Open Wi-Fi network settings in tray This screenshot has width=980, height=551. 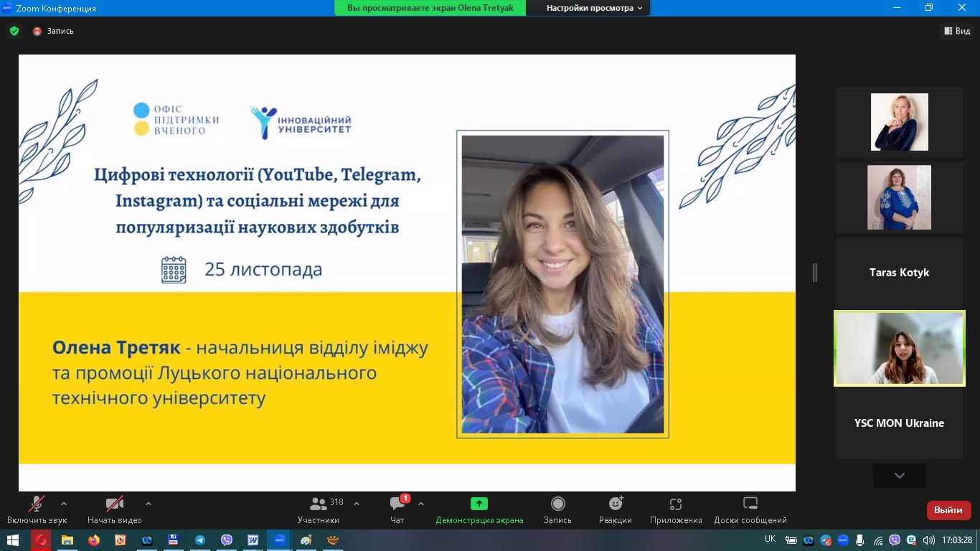[x=877, y=540]
